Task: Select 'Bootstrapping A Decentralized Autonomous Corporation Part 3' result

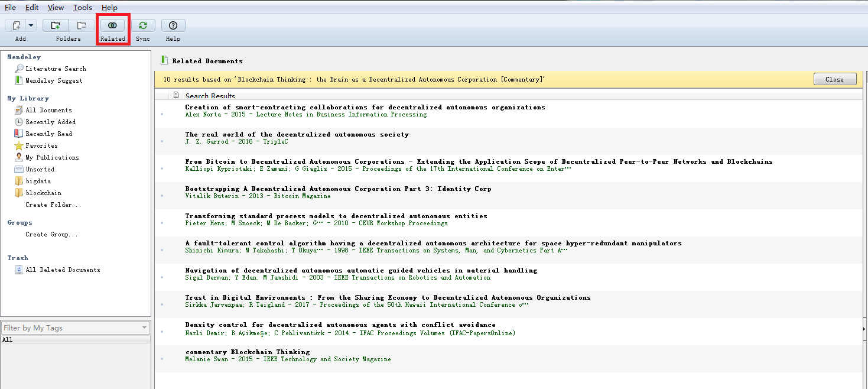Action: click(x=338, y=189)
